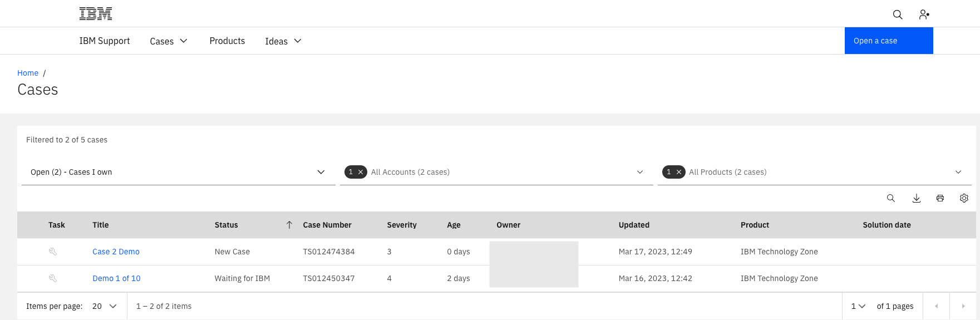
Task: Open the page number selector
Action: click(x=858, y=306)
